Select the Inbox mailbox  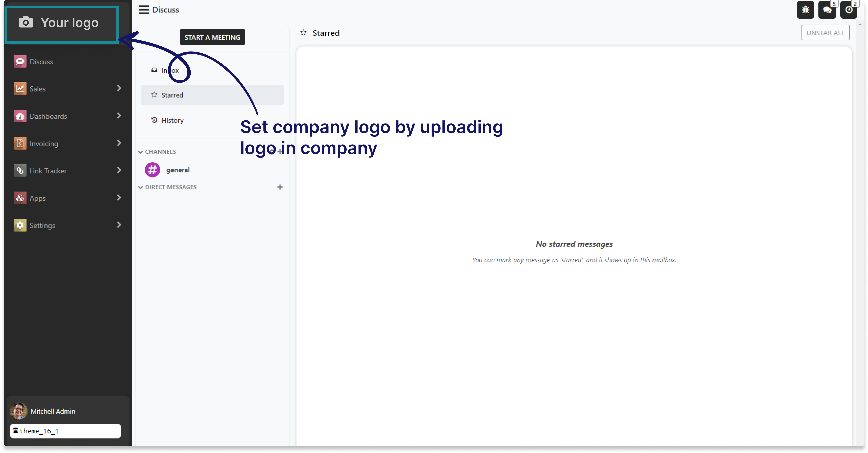[x=212, y=70]
